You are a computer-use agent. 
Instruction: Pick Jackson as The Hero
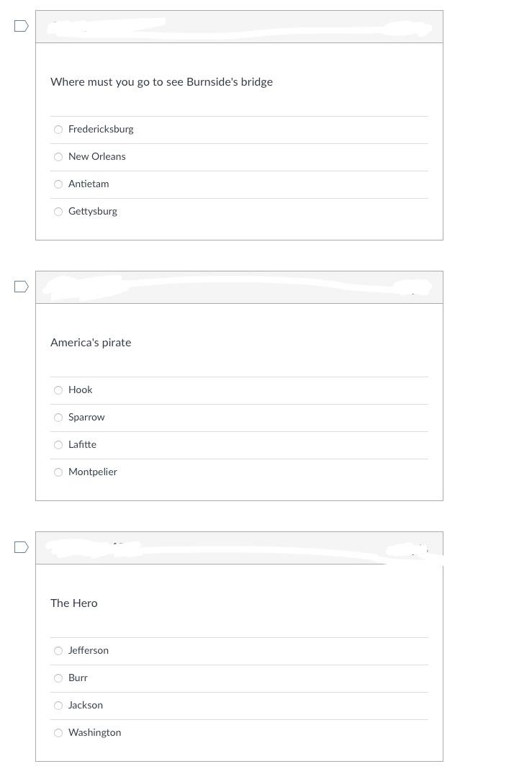click(58, 706)
